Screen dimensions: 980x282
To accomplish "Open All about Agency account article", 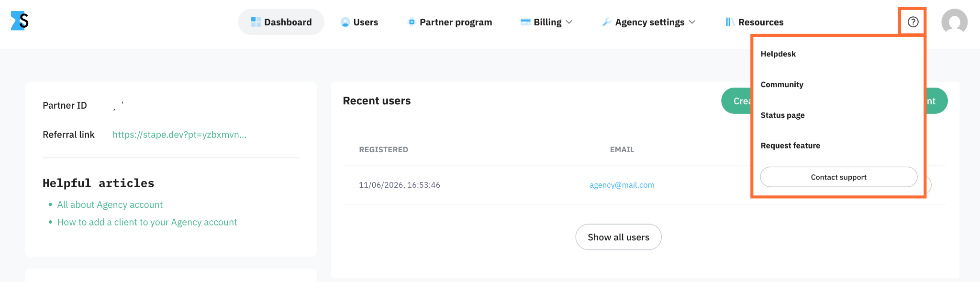I will click(x=110, y=204).
